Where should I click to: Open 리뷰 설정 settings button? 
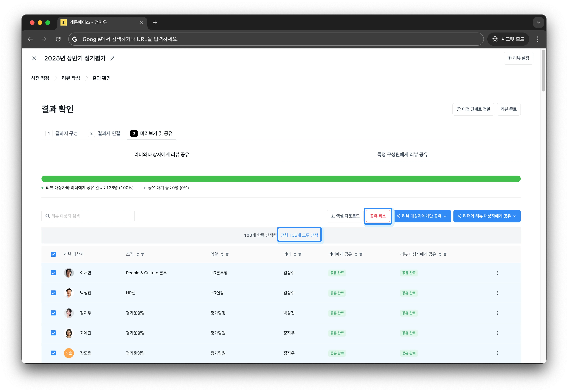click(518, 58)
